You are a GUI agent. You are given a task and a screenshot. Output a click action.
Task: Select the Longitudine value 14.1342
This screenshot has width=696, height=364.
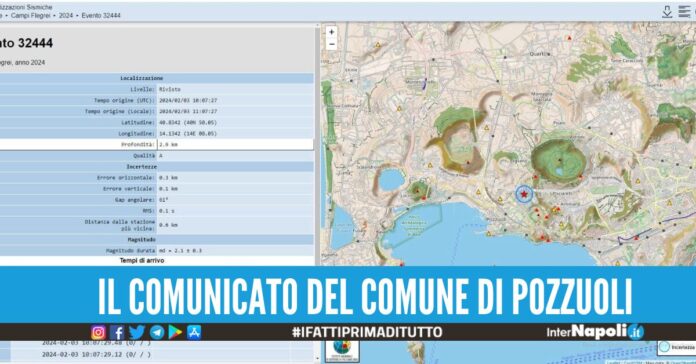click(188, 134)
